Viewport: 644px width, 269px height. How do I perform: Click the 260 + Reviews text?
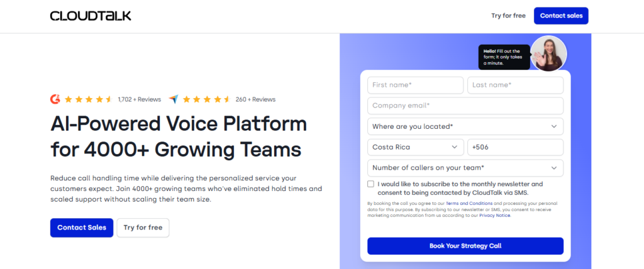255,99
